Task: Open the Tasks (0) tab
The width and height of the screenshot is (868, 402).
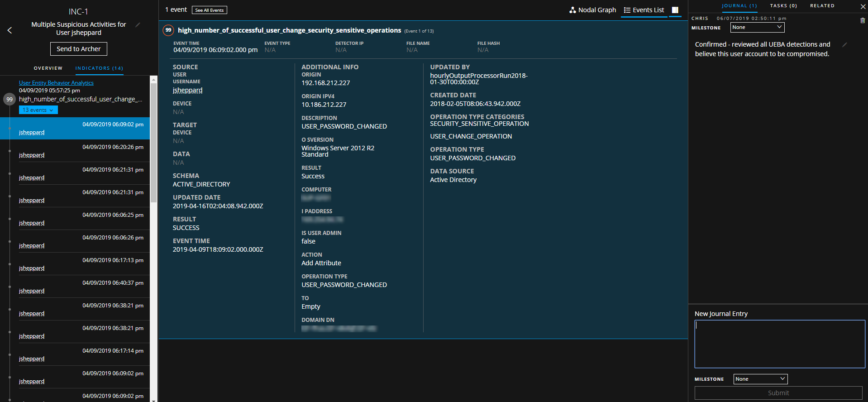Action: [x=783, y=6]
